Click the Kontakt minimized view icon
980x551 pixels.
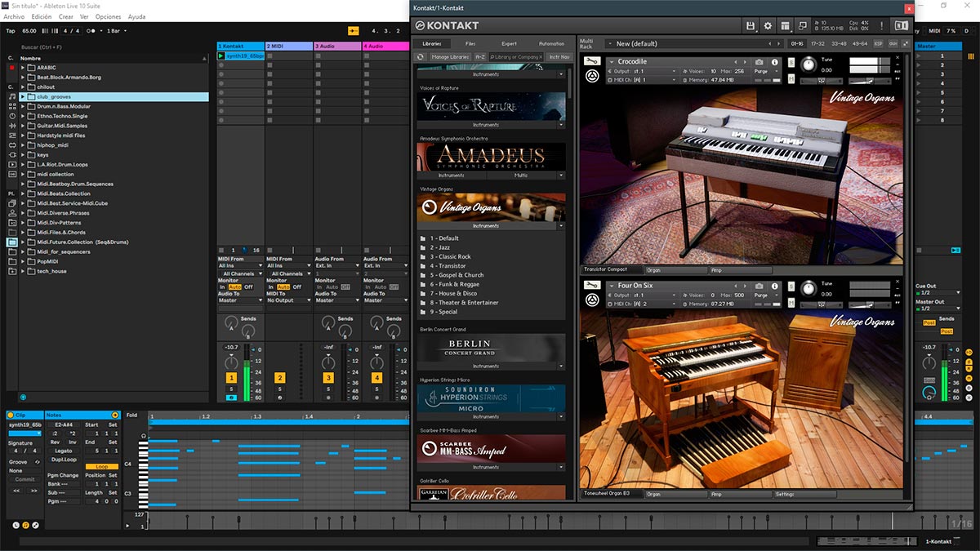coord(804,26)
